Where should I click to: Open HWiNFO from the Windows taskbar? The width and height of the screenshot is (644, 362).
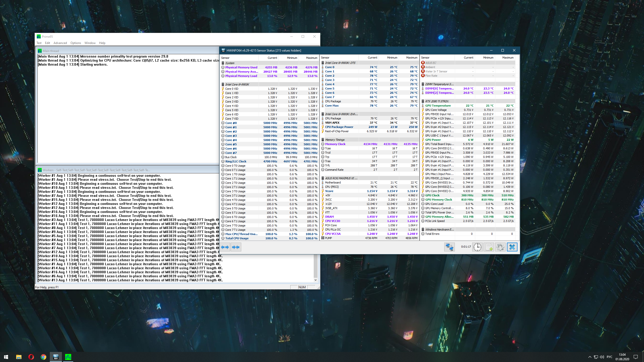tap(56, 357)
